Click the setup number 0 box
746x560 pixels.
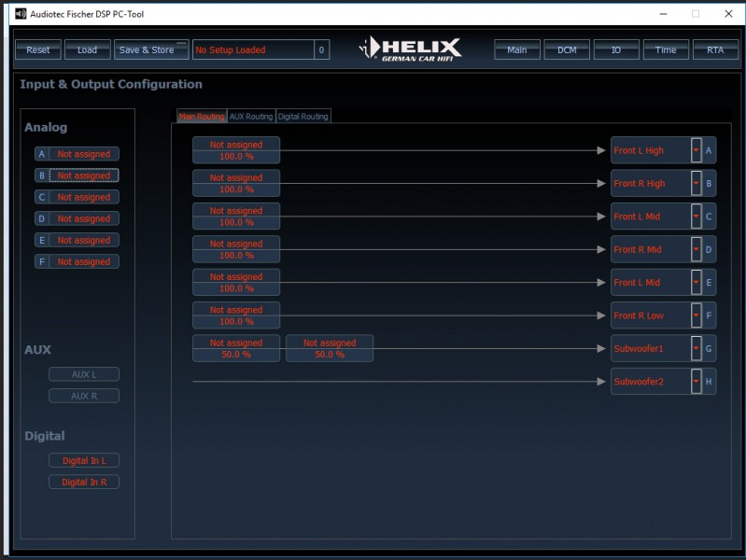(321, 49)
